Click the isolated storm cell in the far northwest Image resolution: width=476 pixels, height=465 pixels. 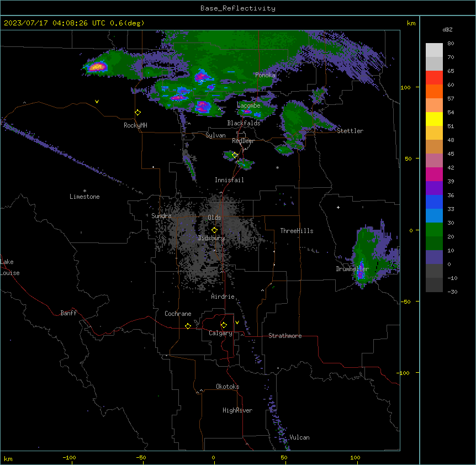coord(97,66)
